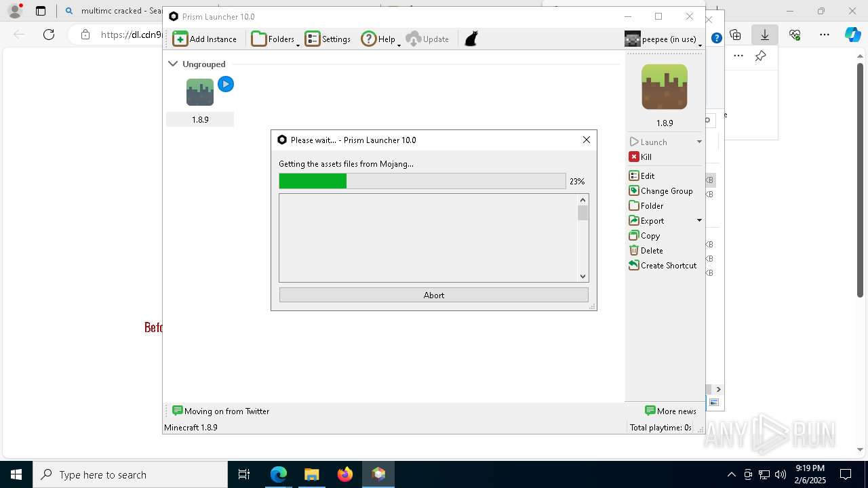Click the blue play badge on instance
868x488 pixels.
226,84
